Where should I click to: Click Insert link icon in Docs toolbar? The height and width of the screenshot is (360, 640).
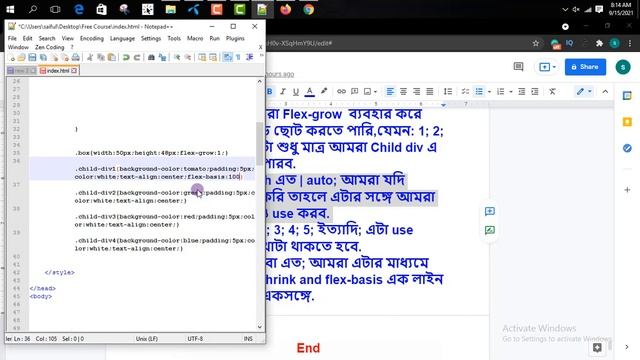(x=341, y=91)
